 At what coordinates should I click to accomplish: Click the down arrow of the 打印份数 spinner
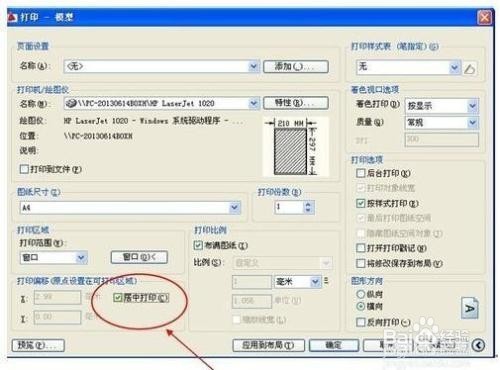[308, 210]
